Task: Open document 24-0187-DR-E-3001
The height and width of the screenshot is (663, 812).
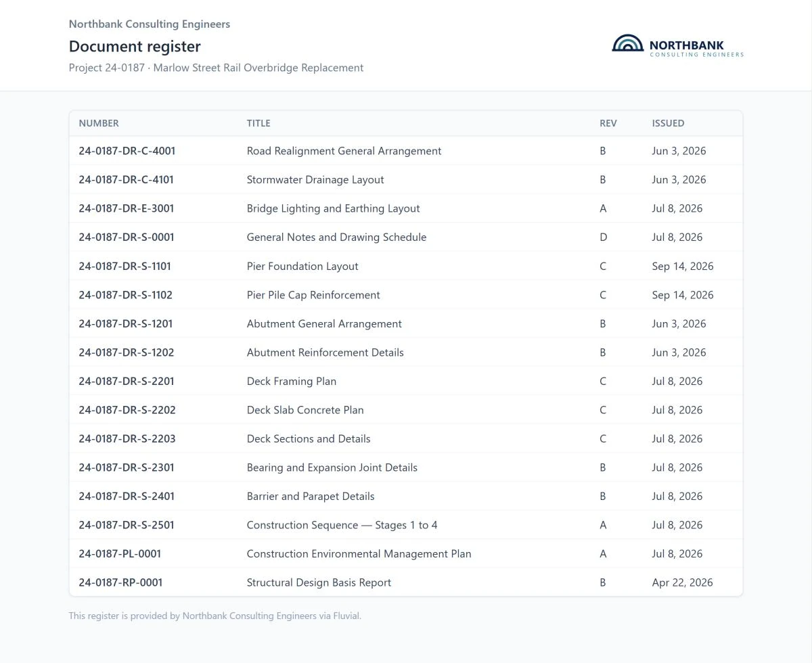Action: click(x=126, y=208)
